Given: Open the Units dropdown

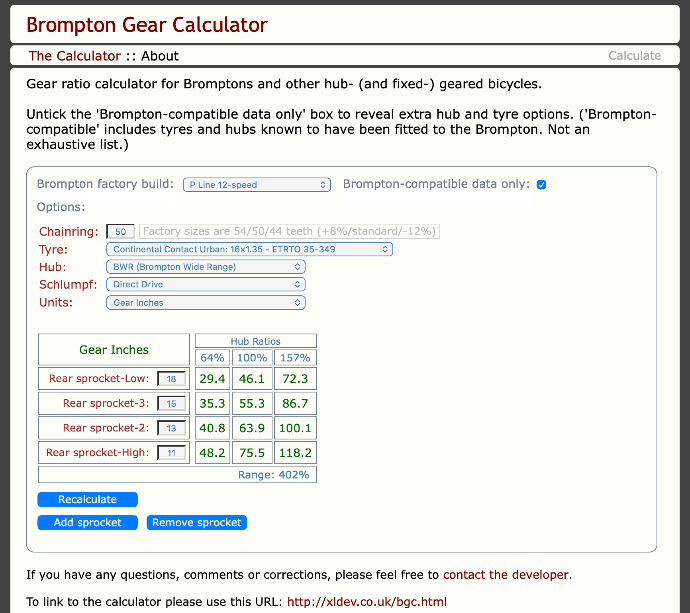Looking at the screenshot, I should click(206, 303).
